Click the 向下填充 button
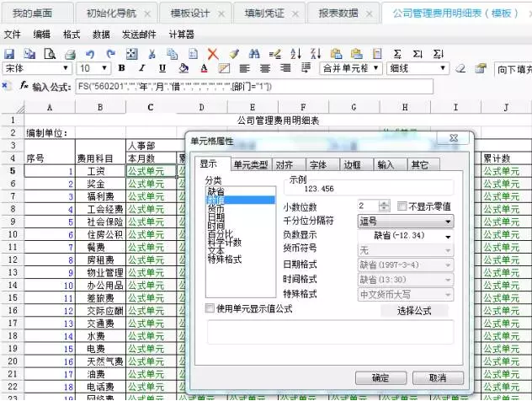The image size is (532, 401). [x=513, y=69]
